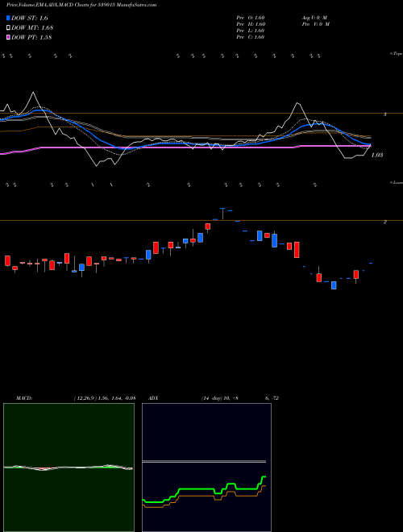Click the 'Pre H: 1.60' value
The width and height of the screenshot is (403, 532).
[251, 24]
